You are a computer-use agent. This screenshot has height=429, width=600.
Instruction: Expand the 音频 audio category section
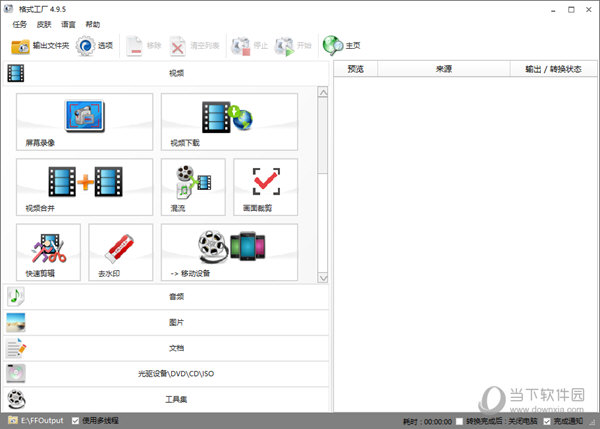(166, 296)
